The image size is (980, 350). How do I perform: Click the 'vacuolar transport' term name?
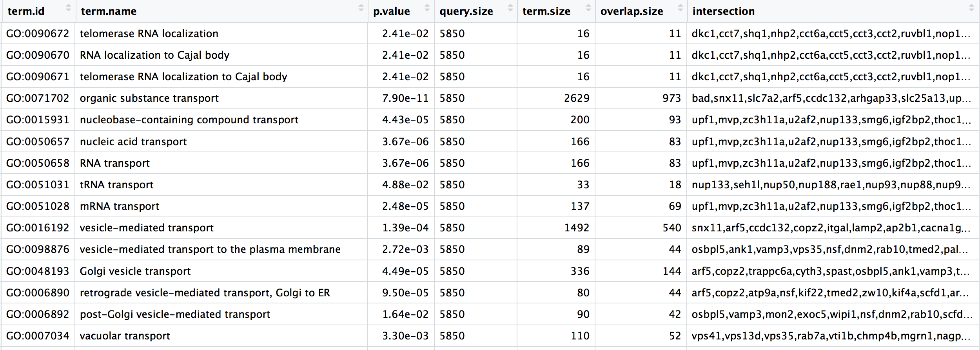coord(125,336)
